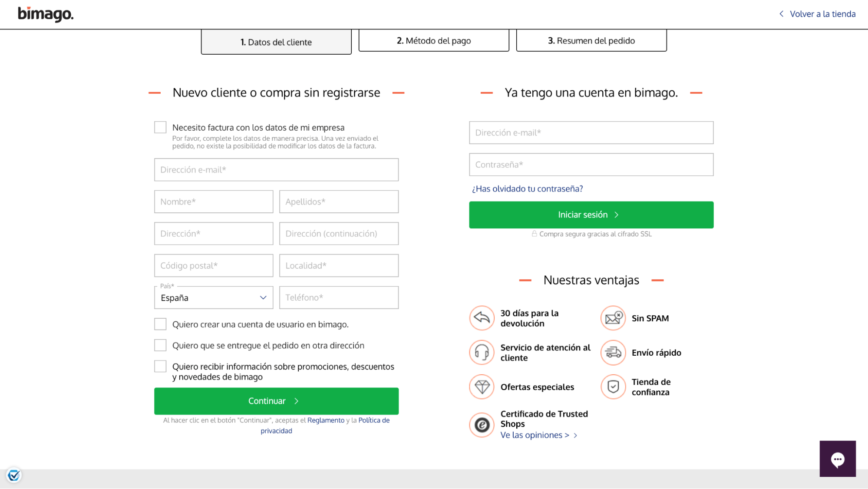Click the SSL padlock icon
The height and width of the screenshot is (489, 868).
[534, 234]
